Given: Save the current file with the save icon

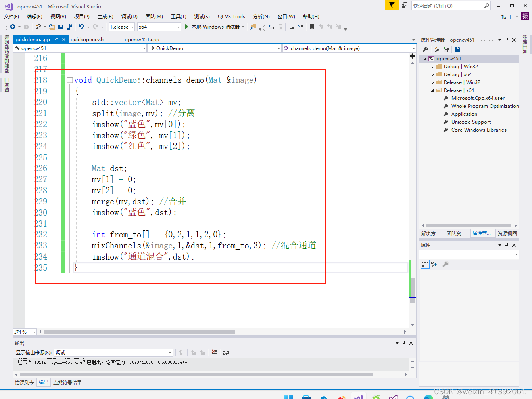Looking at the screenshot, I should click(x=61, y=27).
